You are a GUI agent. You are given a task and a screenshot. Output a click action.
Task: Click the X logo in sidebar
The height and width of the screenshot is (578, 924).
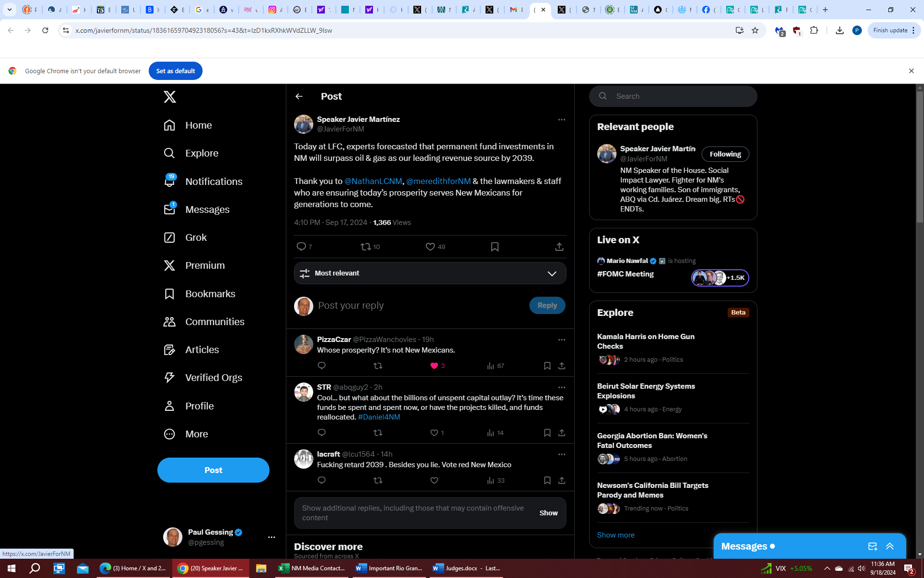tap(169, 97)
